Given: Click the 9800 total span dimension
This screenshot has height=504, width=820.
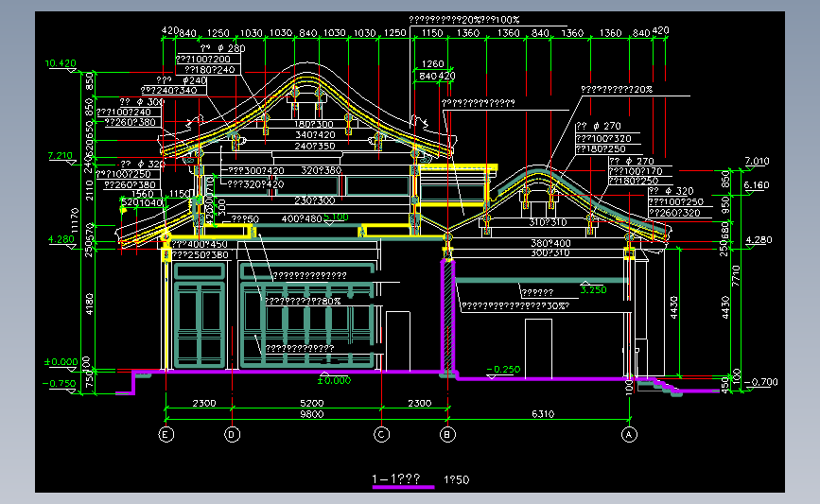Looking at the screenshot, I should (x=312, y=414).
